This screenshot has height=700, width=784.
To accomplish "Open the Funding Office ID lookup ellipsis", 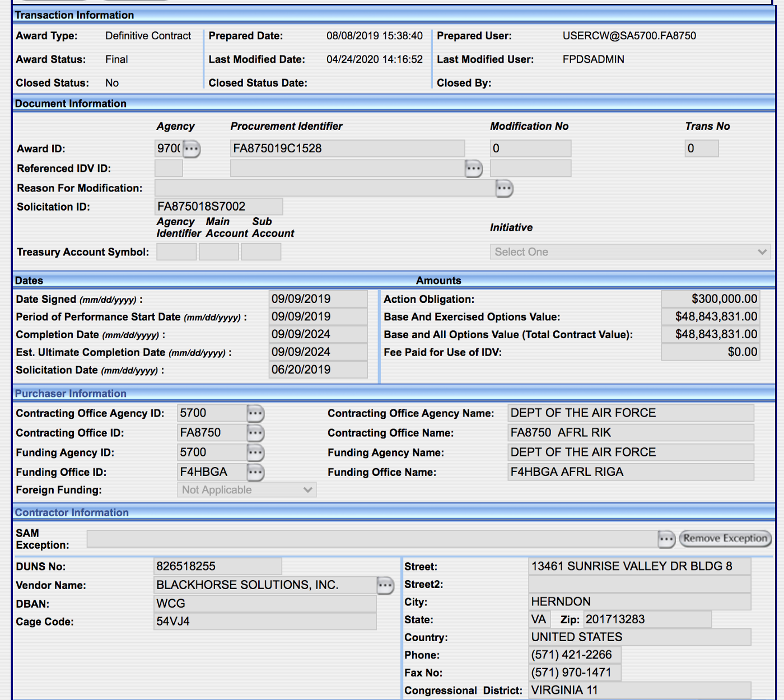I will [x=255, y=473].
